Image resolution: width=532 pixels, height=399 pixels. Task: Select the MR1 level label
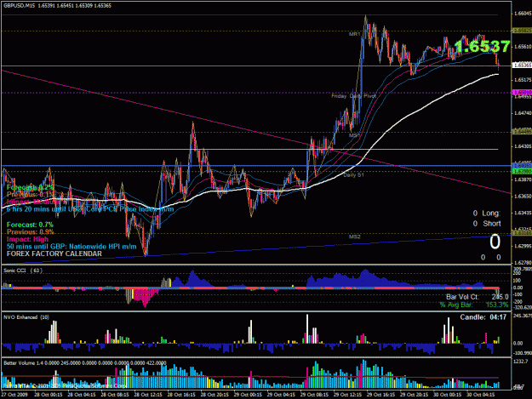click(355, 34)
